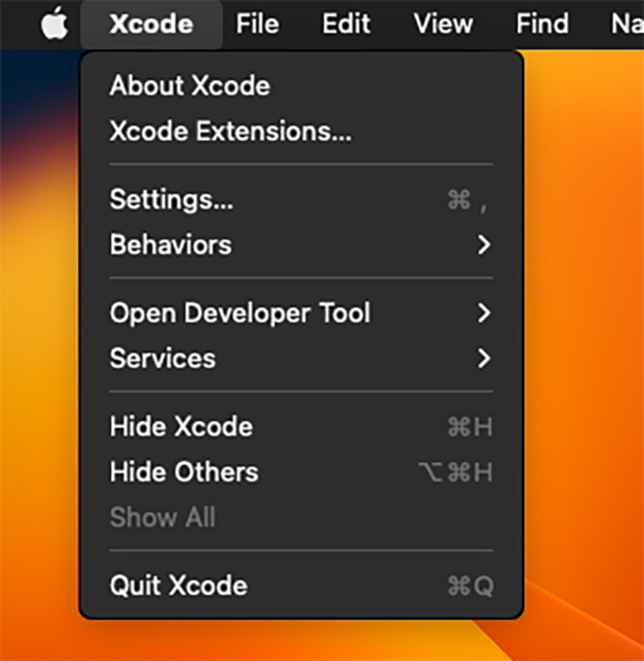Select Xcode Extensions...
Screen dimensions: 644x661
tap(230, 130)
